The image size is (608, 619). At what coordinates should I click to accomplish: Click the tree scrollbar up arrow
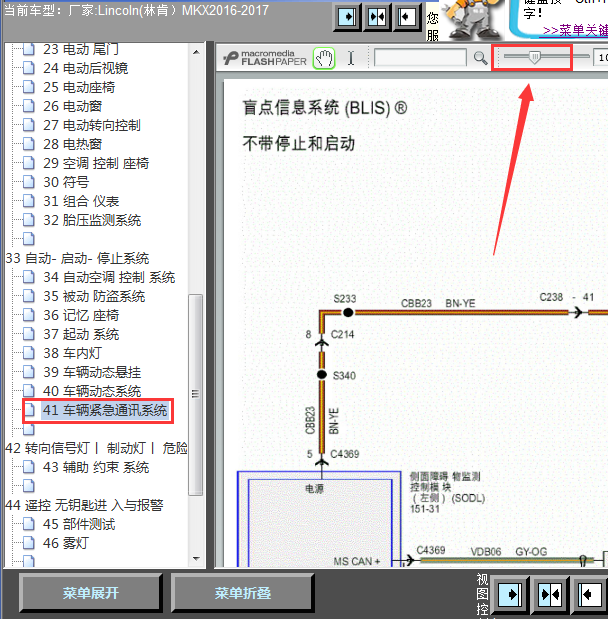point(196,52)
